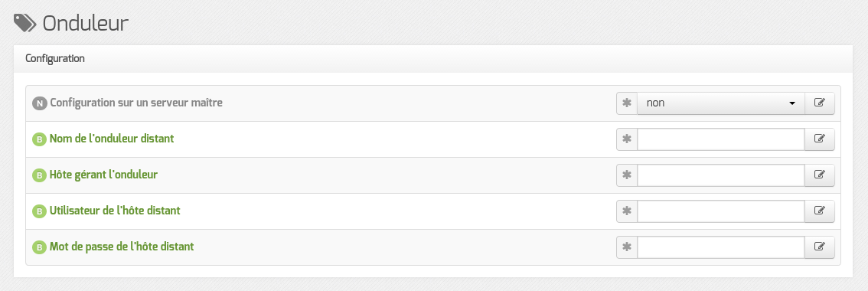The width and height of the screenshot is (868, 291).
Task: Click edit icon for Configuration sur un serveur maître
Action: tap(819, 103)
